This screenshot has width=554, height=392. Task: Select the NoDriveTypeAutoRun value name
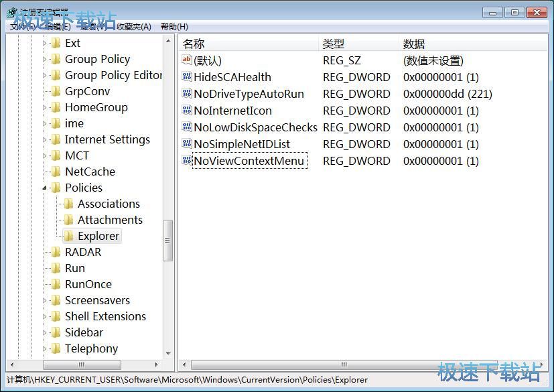(249, 94)
